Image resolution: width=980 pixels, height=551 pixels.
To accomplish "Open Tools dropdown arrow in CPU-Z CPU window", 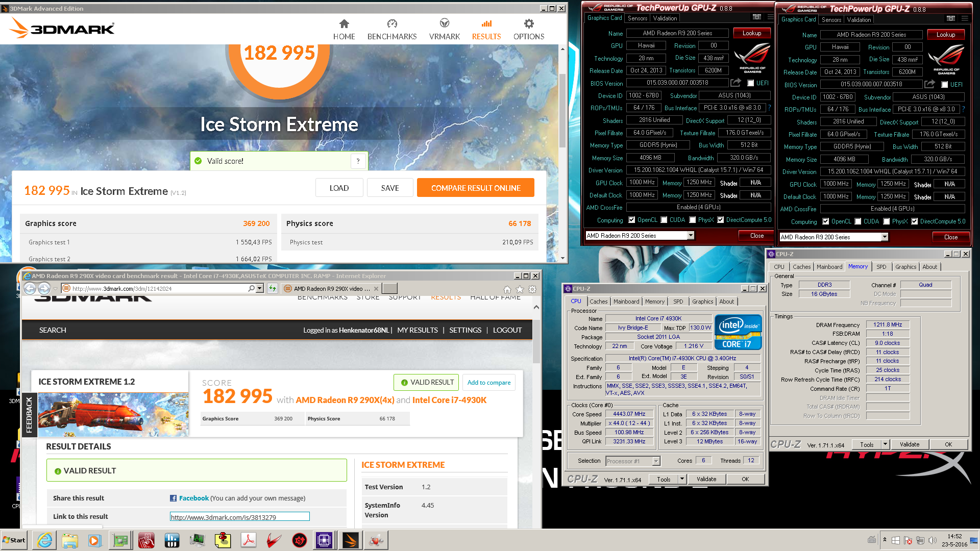I will 681,479.
